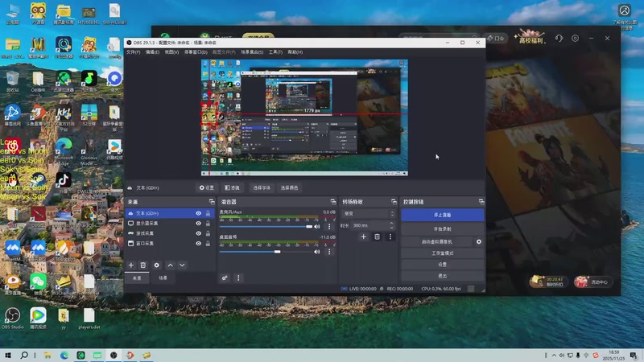Click the 启动虚拟摄像机 button

(437, 242)
